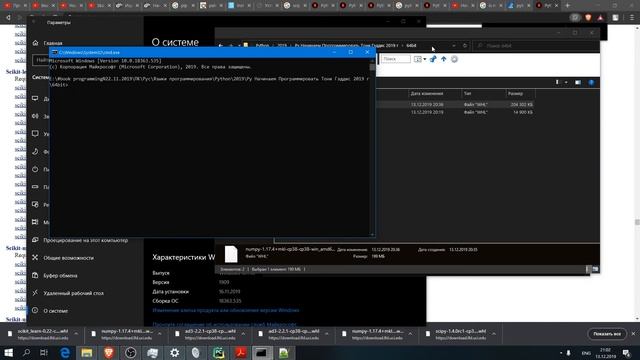Open Adobe Acrobat from taskbar

pos(240,353)
